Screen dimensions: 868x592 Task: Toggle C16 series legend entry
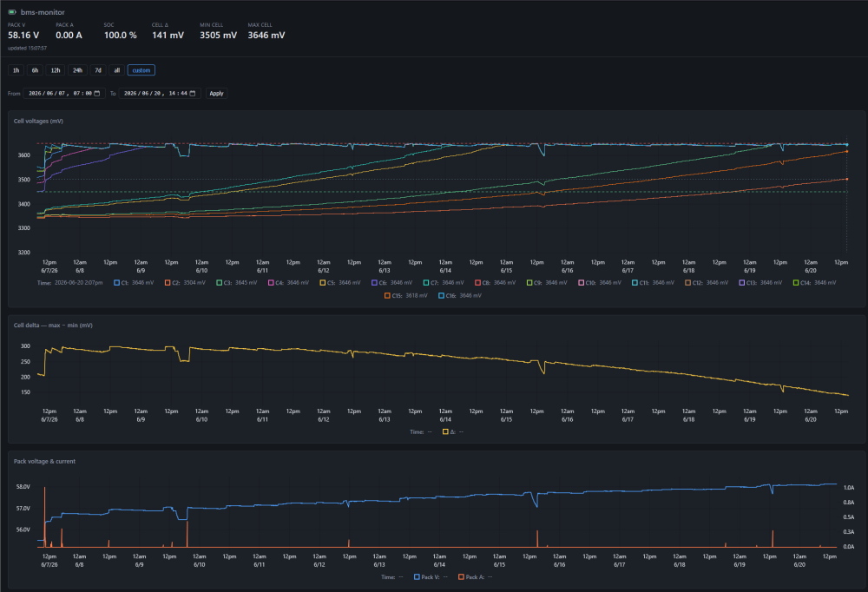click(460, 296)
